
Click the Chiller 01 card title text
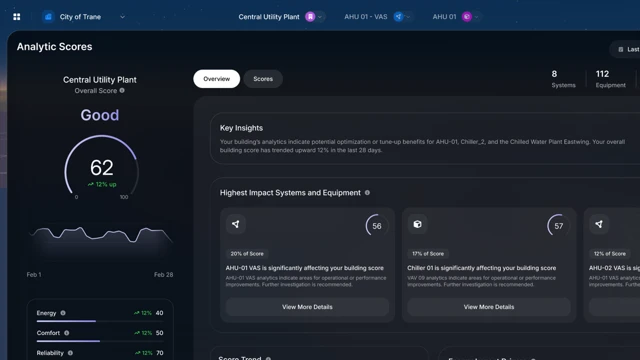click(482, 268)
